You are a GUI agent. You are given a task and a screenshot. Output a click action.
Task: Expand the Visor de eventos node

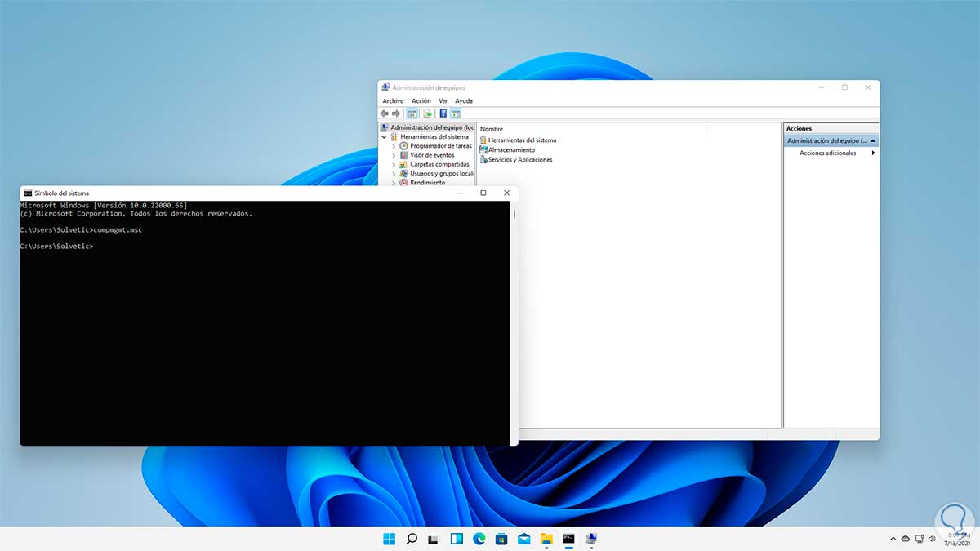point(394,155)
